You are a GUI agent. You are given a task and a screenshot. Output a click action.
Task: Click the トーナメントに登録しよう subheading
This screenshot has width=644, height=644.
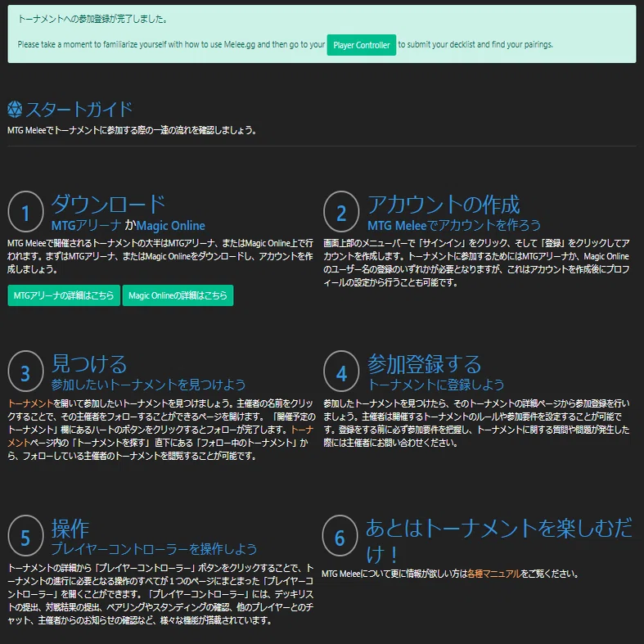coord(435,385)
